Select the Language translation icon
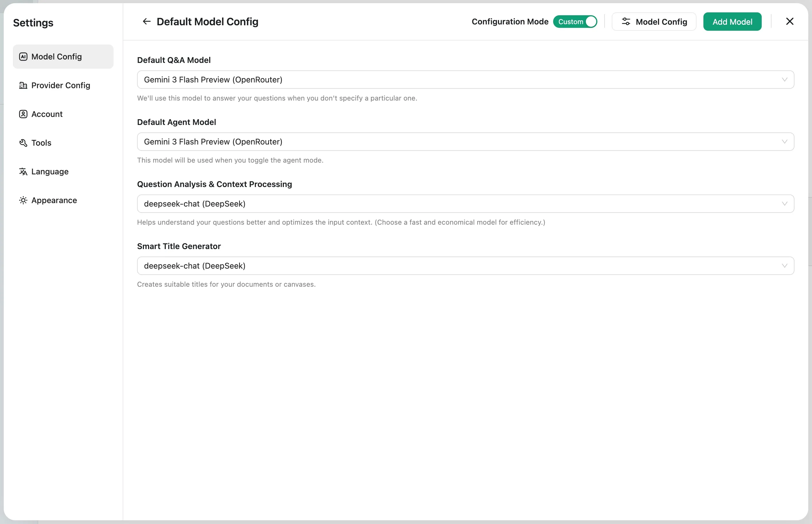 [23, 172]
